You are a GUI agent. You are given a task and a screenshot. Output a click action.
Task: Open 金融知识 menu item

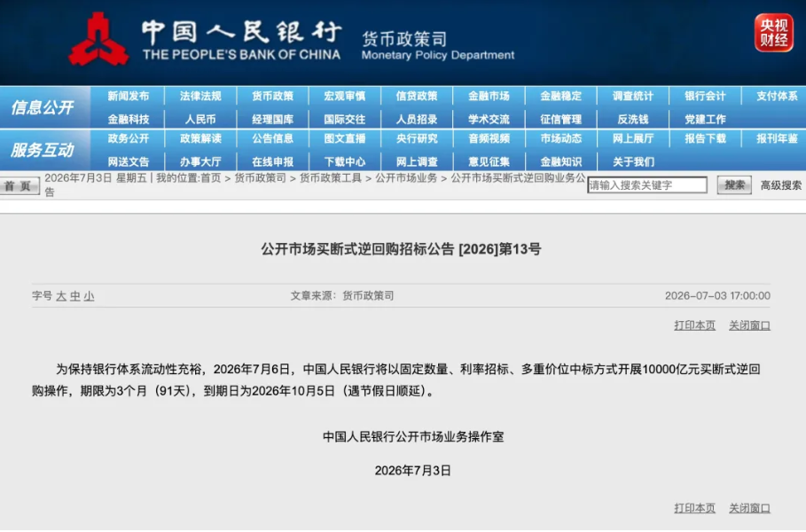click(x=560, y=161)
